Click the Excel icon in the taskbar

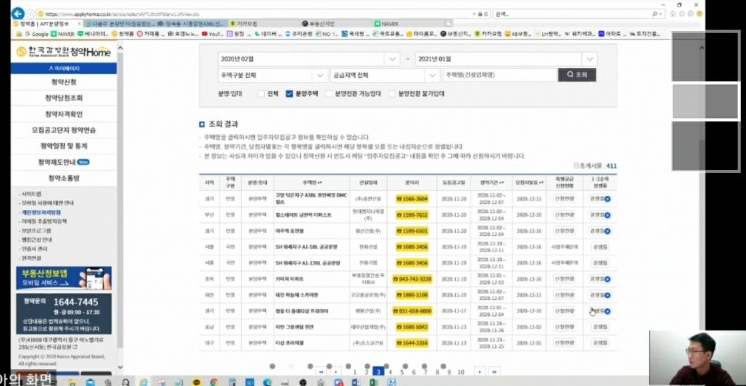373,382
